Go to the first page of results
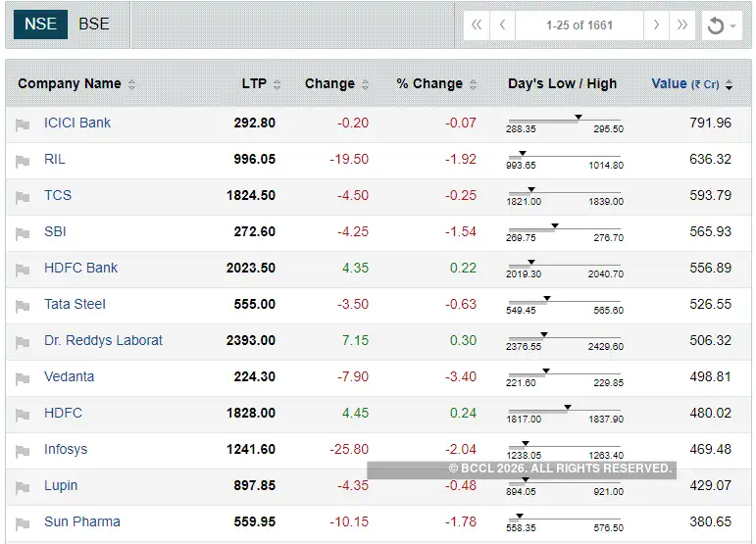This screenshot has height=544, width=756. tap(477, 25)
